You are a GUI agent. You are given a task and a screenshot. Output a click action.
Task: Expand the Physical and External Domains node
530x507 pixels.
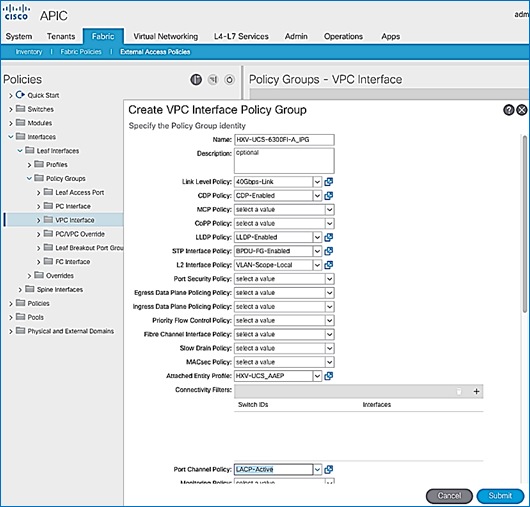11,331
